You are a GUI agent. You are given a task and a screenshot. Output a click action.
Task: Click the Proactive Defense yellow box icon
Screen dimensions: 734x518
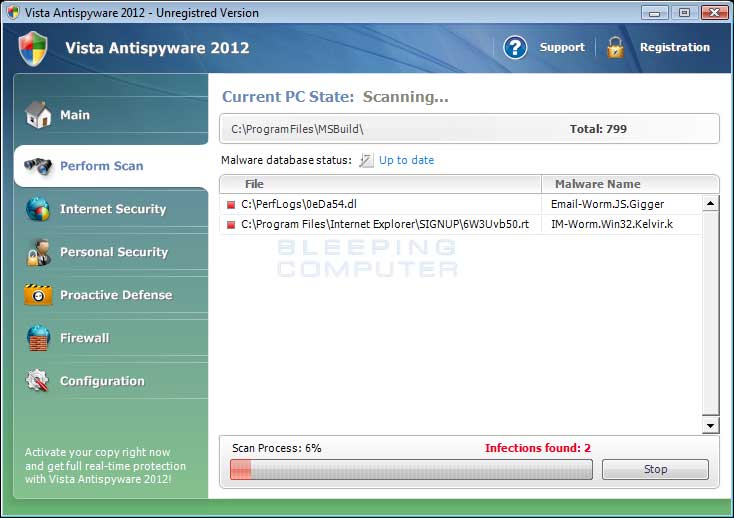38,295
